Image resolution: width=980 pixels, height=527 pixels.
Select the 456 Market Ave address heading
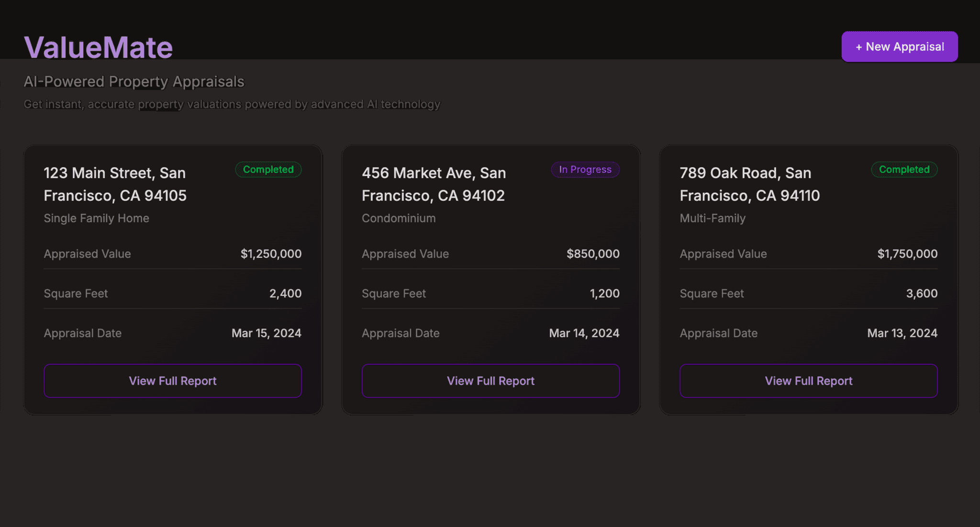click(x=434, y=184)
